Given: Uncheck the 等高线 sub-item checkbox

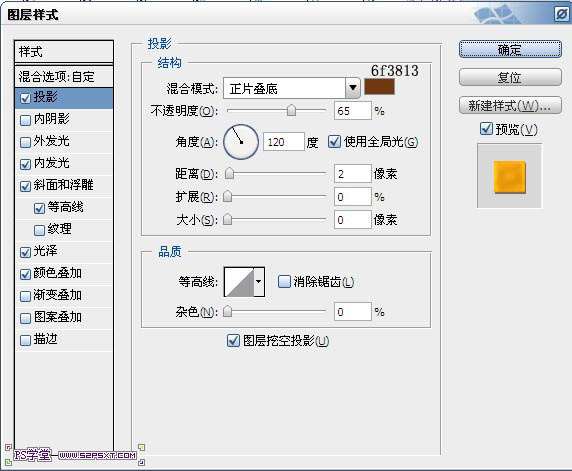Looking at the screenshot, I should (x=39, y=208).
